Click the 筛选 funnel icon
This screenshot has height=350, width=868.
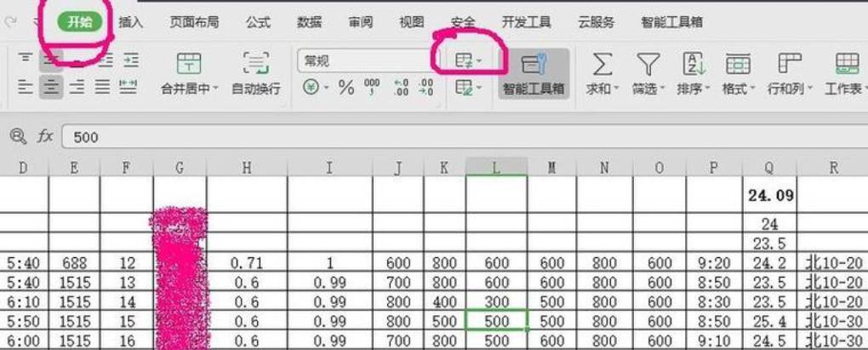tap(648, 64)
